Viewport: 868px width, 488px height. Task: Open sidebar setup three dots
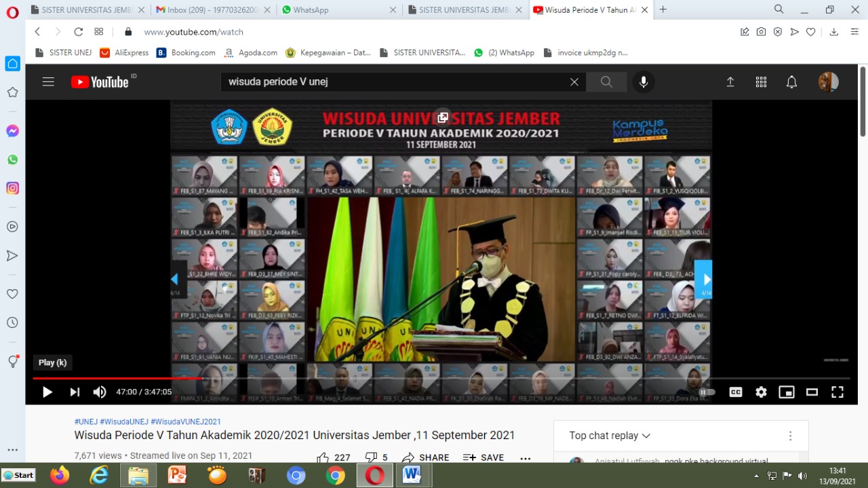point(12,449)
